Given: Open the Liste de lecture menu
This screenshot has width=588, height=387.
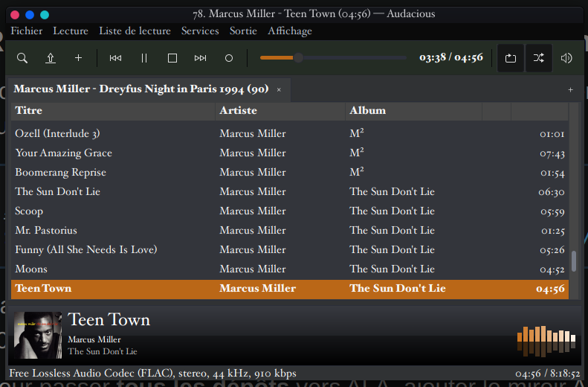Looking at the screenshot, I should (135, 31).
